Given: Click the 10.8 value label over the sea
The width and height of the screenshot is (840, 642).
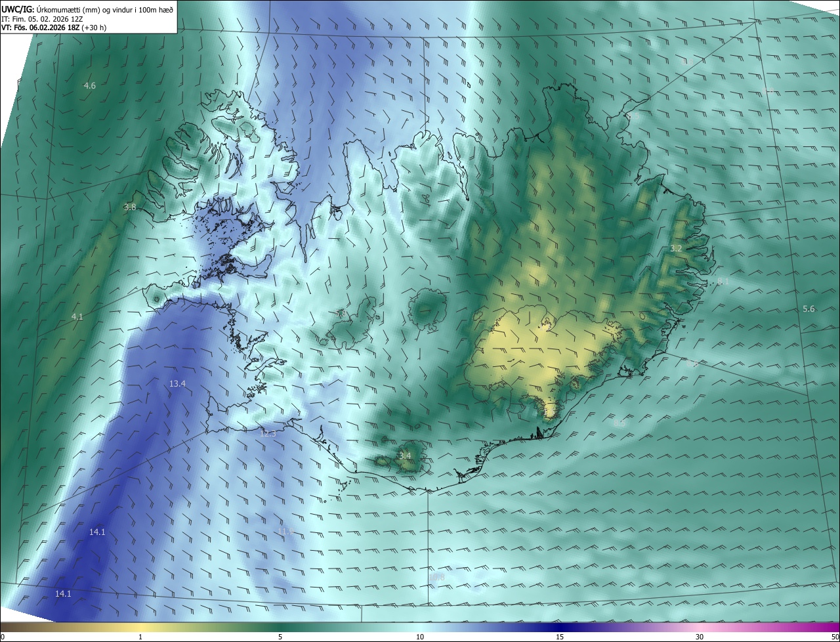Looking at the screenshot, I should coord(437,578).
